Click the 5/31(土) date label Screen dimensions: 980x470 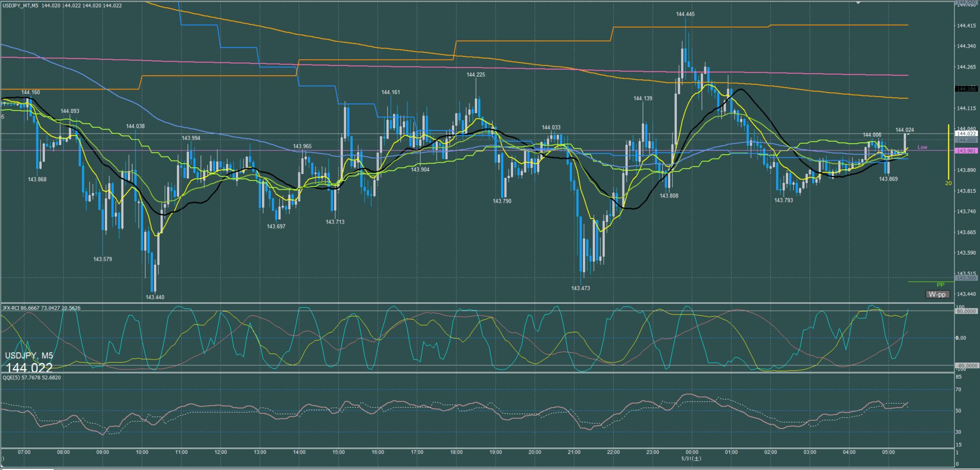click(692, 459)
